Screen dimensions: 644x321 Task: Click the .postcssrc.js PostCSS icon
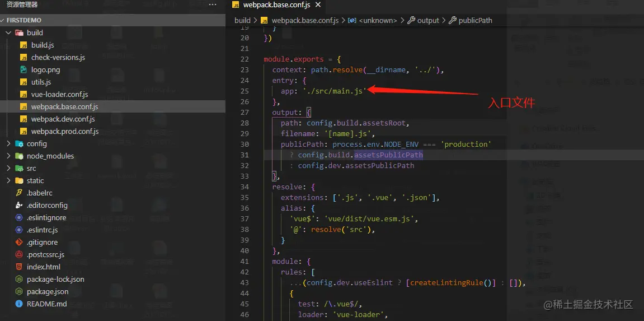pyautogui.click(x=19, y=254)
